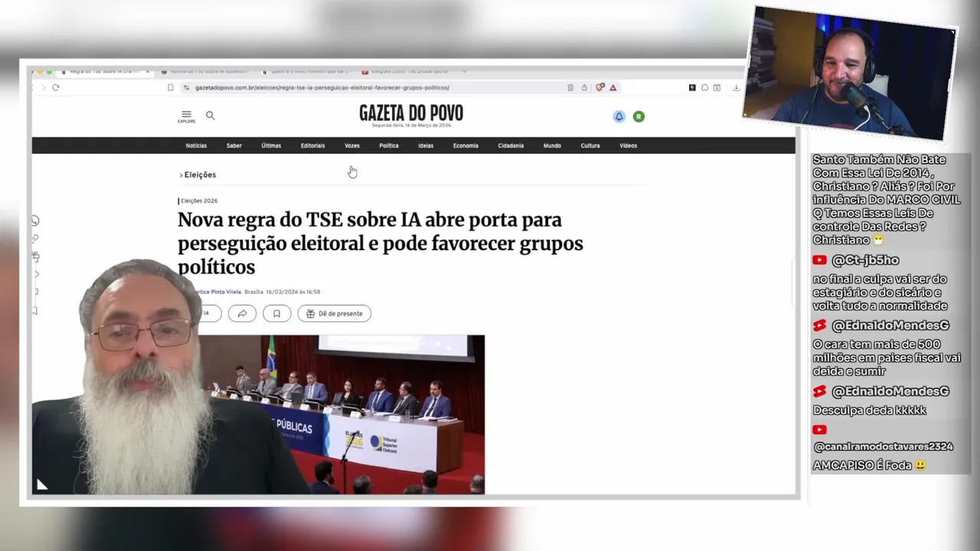Viewport: 980px width, 551px height.
Task: Open the Ideias menu section
Action: [426, 145]
